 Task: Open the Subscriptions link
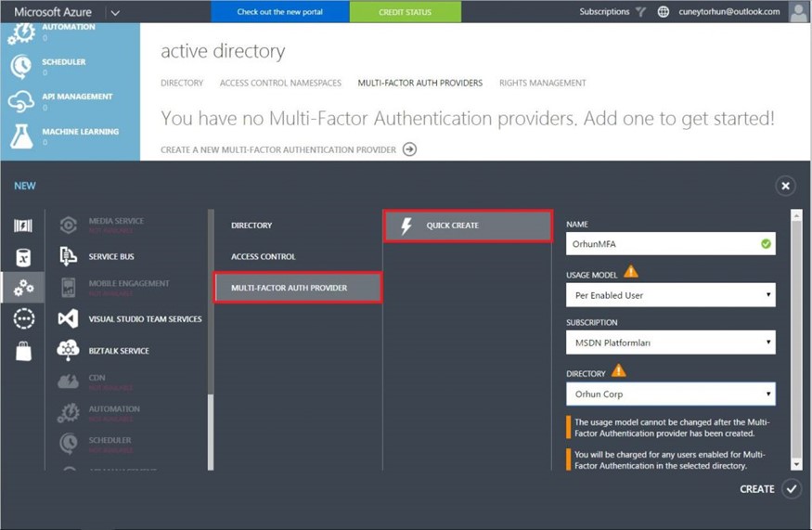coord(604,11)
